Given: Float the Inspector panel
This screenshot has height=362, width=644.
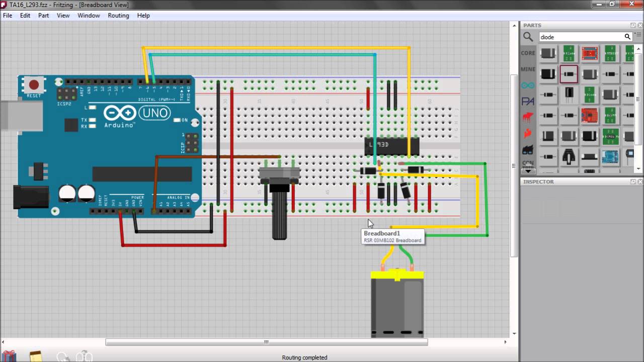Looking at the screenshot, I should click(x=633, y=182).
